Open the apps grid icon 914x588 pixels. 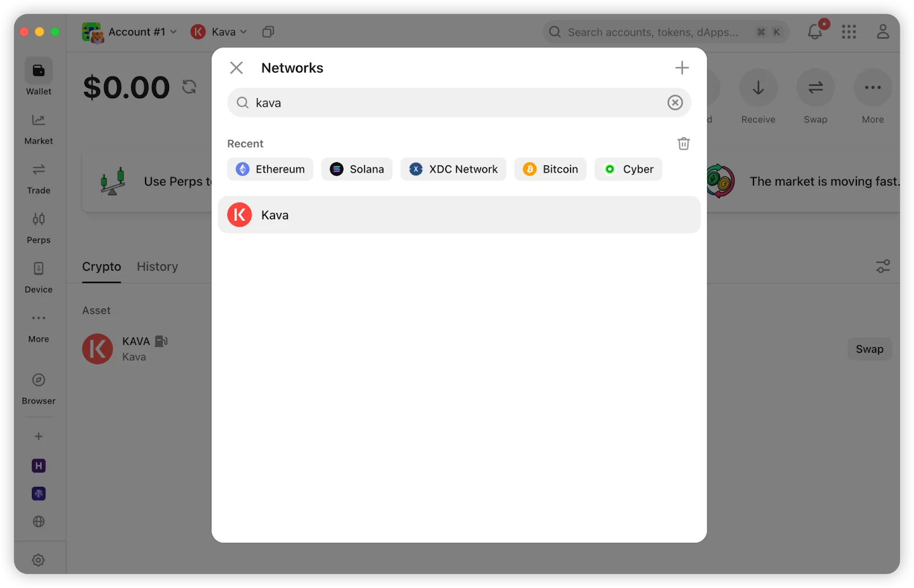[x=849, y=32]
